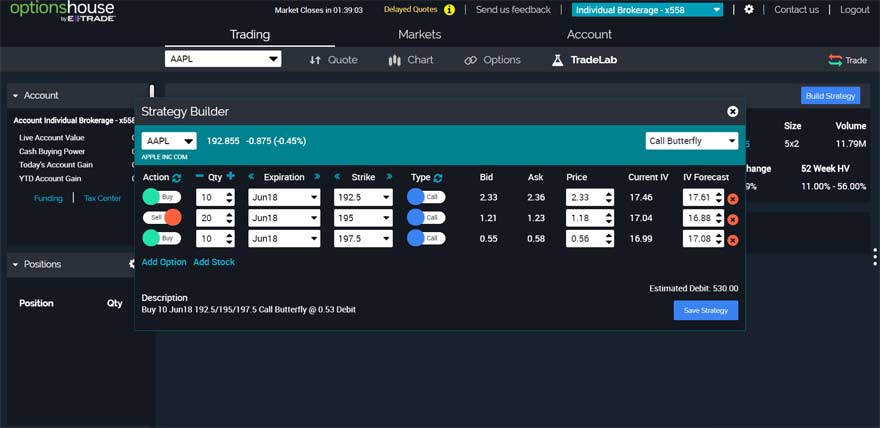This screenshot has height=428, width=880.
Task: Click left arrow before Strike header
Action: click(337, 177)
